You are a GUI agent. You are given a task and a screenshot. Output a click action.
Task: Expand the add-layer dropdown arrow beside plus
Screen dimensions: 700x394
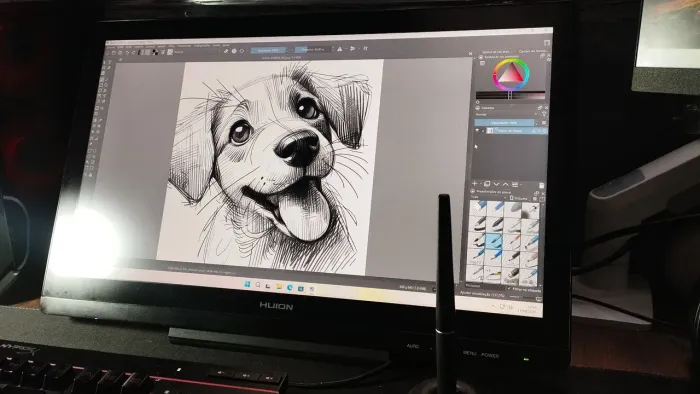480,184
